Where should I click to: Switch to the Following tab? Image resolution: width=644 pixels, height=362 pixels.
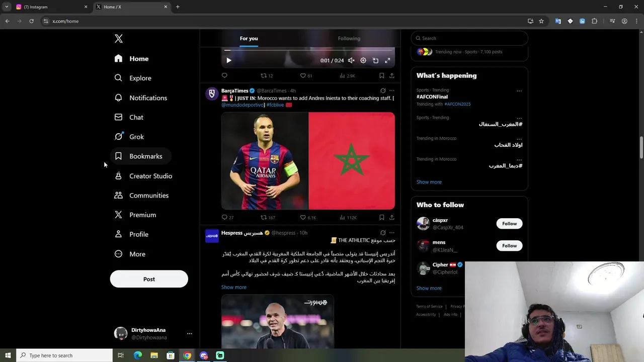[x=349, y=39]
